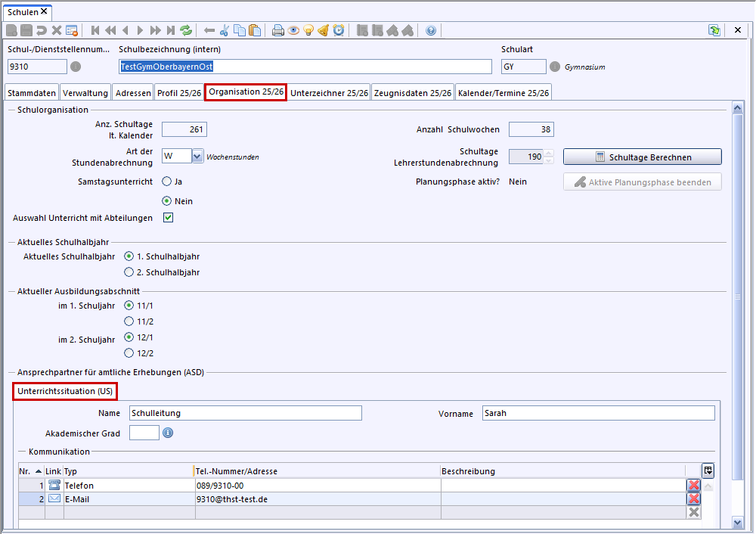Delete the Telefon row with red X
Image resolution: width=756 pixels, height=534 pixels.
[x=693, y=486]
